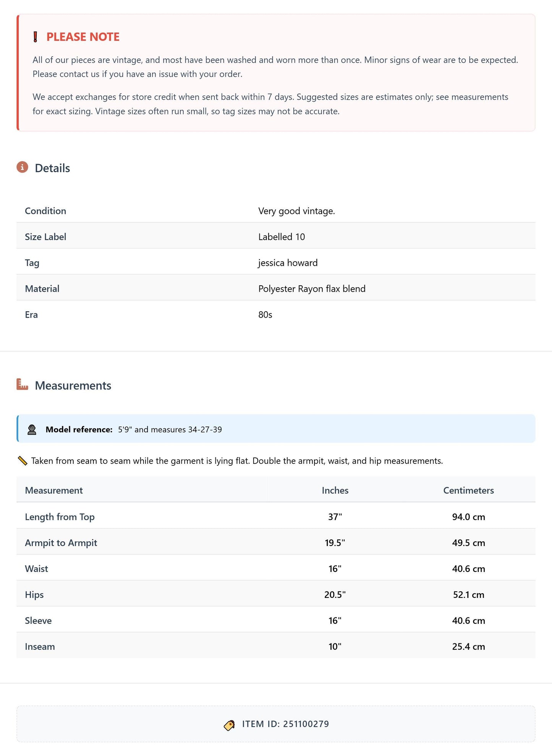This screenshot has width=552, height=756.
Task: Select the Measurement column header
Action: tap(54, 490)
